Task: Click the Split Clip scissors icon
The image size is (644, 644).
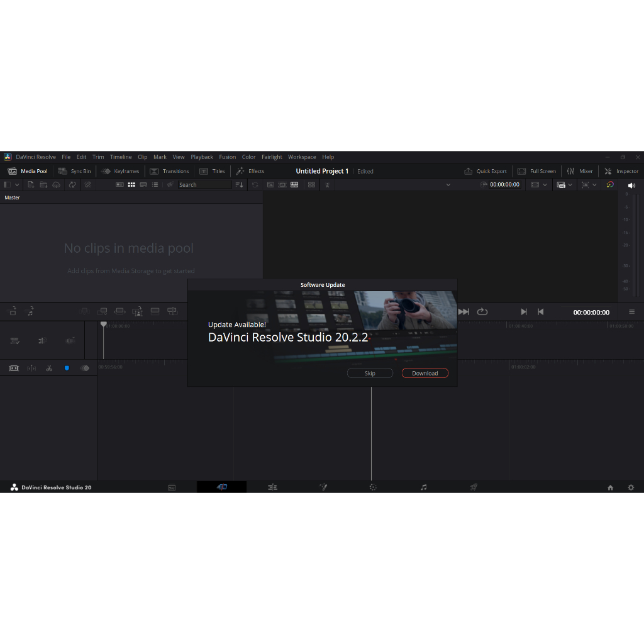Action: click(49, 369)
